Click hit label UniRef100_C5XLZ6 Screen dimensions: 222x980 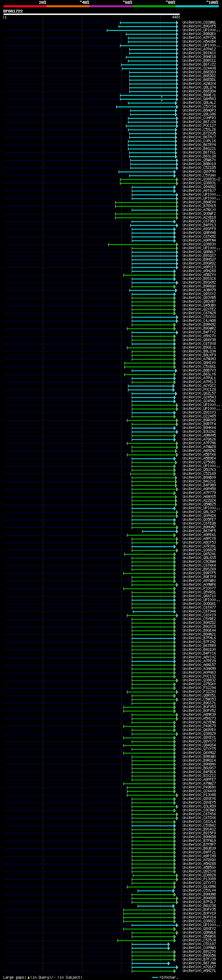click(199, 129)
